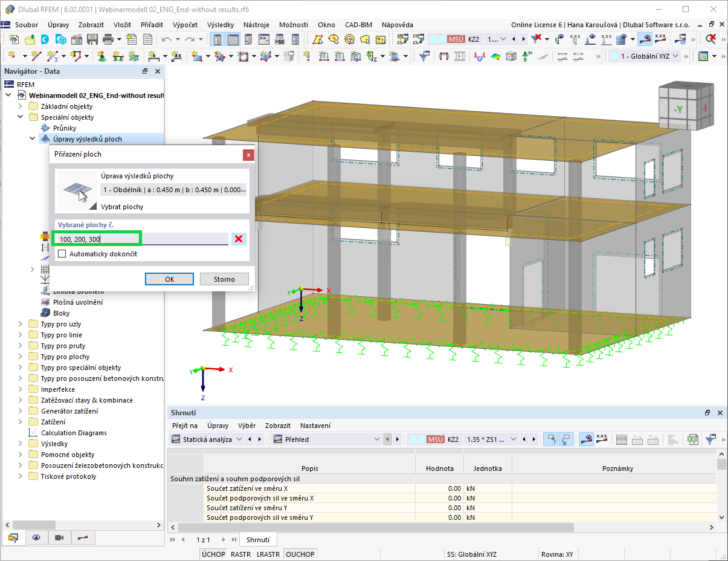Screen dimensions: 728x561
Task: Enable Automaticky dokončit checkbox
Action: pyautogui.click(x=62, y=254)
